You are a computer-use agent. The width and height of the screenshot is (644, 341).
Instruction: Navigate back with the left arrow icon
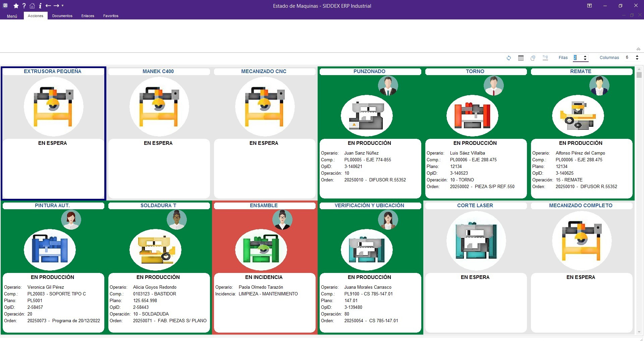tap(48, 6)
